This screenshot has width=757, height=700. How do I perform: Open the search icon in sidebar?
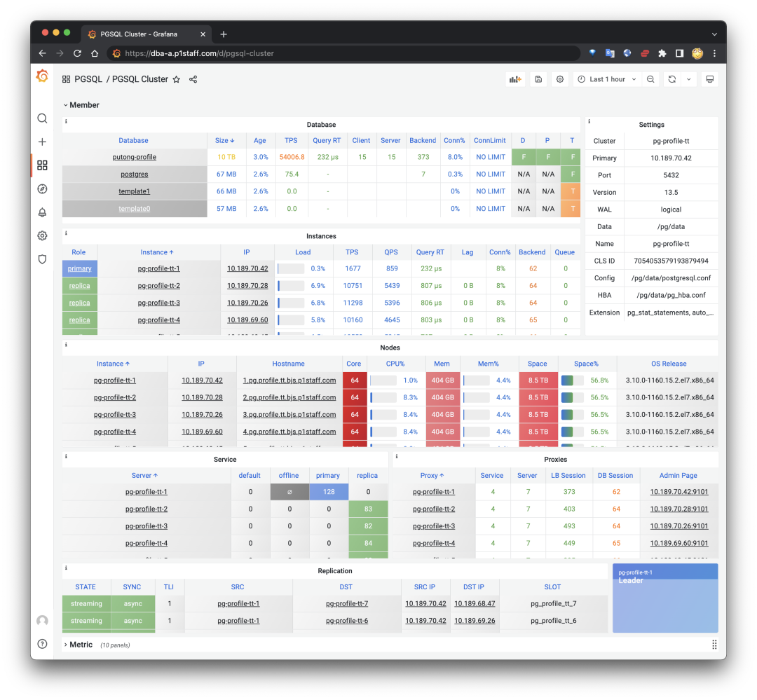point(42,118)
